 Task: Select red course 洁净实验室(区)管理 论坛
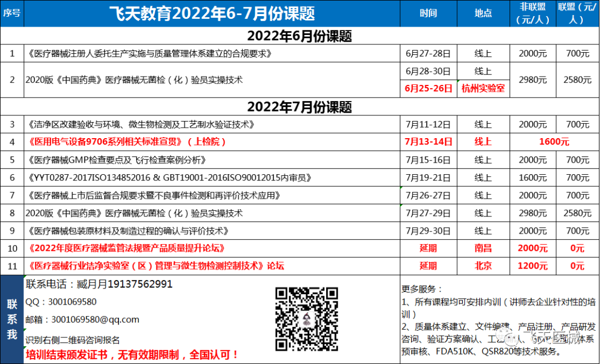[x=212, y=266]
